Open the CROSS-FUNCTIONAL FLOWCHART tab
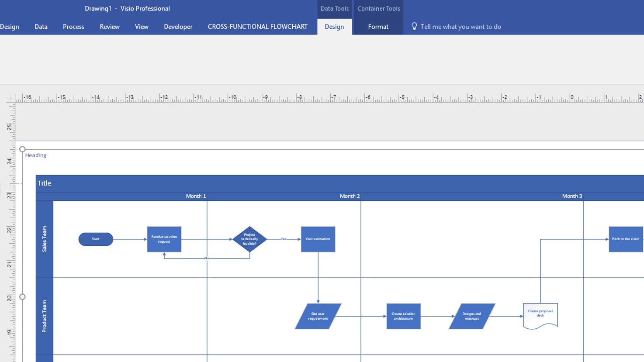Image resolution: width=644 pixels, height=362 pixels. 258,27
